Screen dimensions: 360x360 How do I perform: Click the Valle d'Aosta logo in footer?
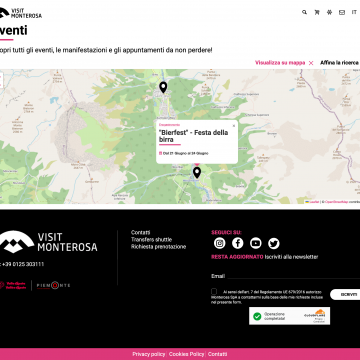[x=13, y=285]
